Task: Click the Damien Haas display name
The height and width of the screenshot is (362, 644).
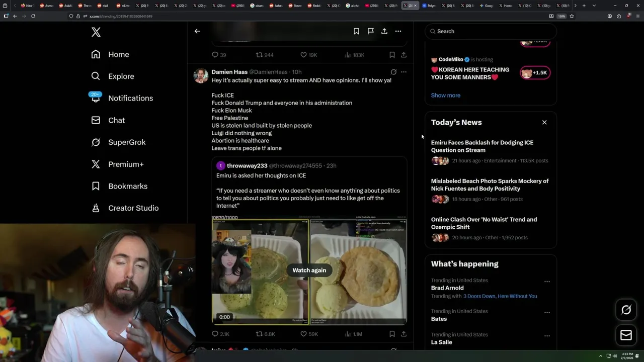Action: pyautogui.click(x=229, y=72)
